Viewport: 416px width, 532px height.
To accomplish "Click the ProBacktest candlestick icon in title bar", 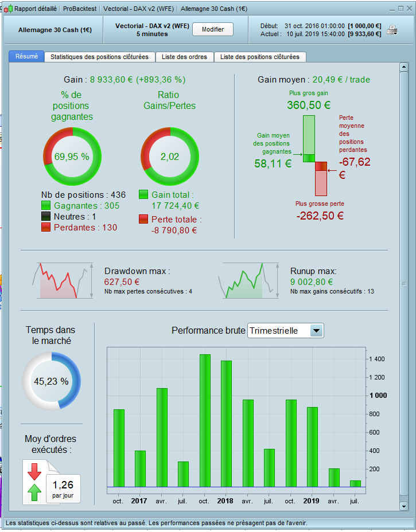I will (x=8, y=9).
